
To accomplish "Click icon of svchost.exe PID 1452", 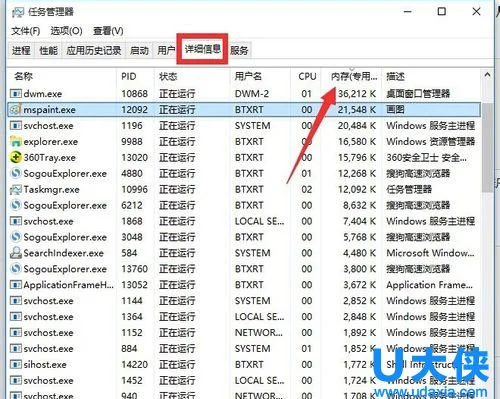I will 16,380.
